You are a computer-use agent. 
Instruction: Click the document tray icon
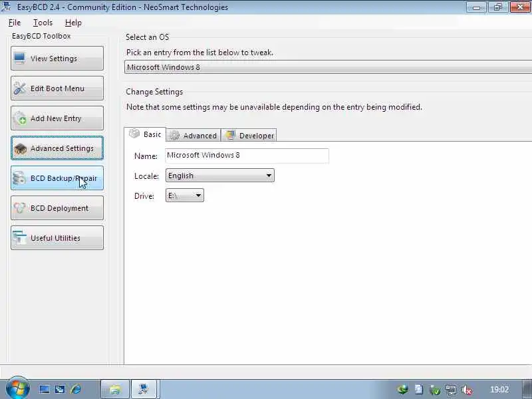[419, 390]
